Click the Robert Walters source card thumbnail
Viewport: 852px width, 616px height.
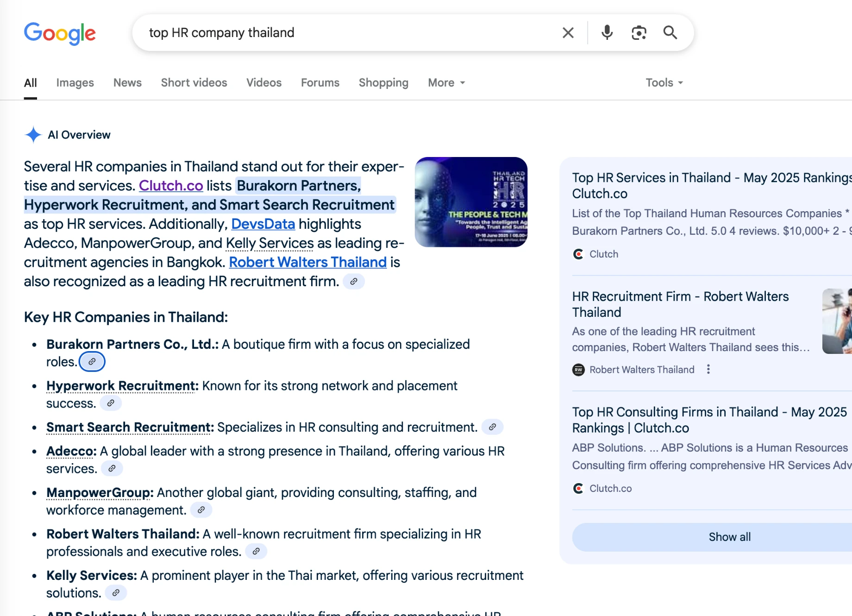(837, 321)
